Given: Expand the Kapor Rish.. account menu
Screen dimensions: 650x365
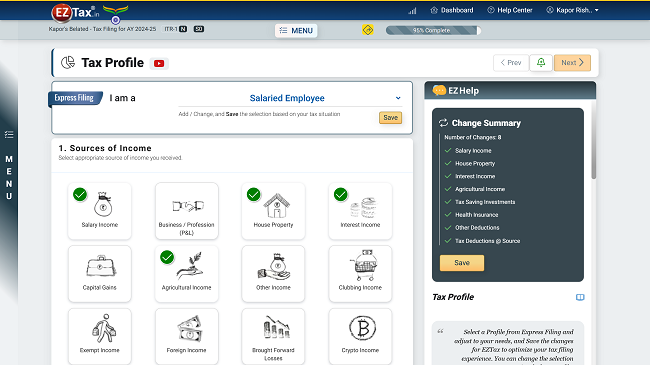Looking at the screenshot, I should [572, 10].
